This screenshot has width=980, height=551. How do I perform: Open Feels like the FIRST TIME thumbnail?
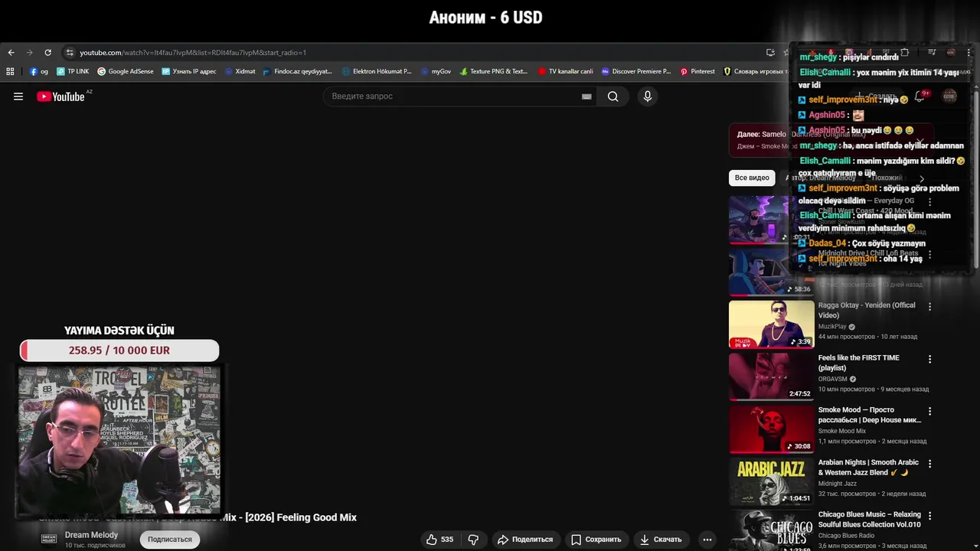point(771,377)
